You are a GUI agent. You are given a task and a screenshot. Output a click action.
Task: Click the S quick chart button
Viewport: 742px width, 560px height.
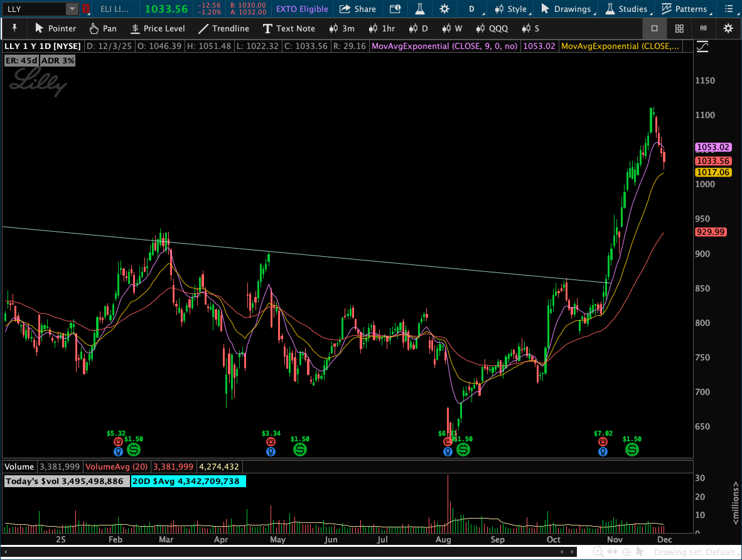[x=530, y=28]
